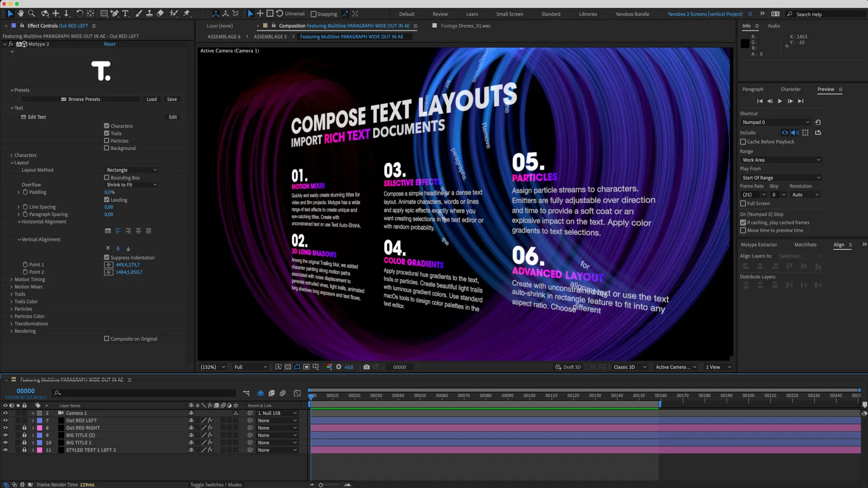Select the Rotation tool
The image size is (868, 488).
80,14
